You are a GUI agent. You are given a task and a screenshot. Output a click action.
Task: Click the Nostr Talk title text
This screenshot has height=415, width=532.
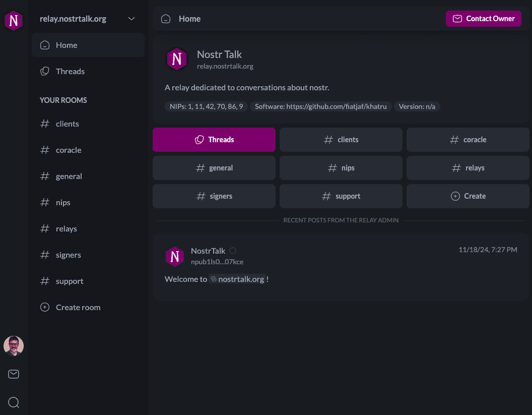tap(219, 54)
